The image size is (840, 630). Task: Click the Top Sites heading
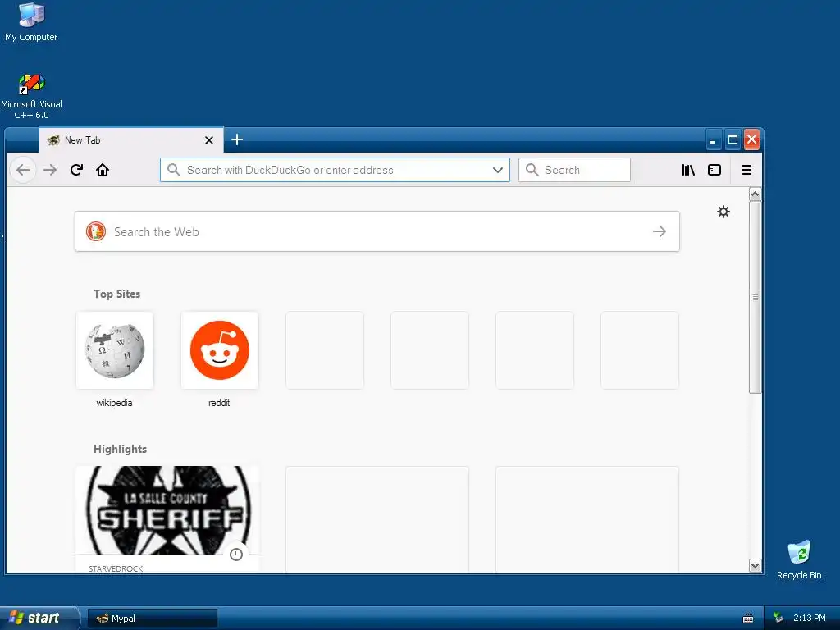pos(116,294)
